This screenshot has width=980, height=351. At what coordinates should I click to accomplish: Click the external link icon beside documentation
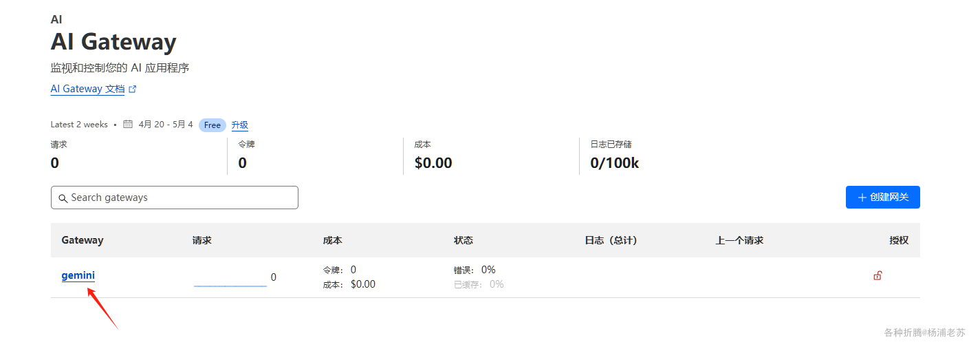point(133,89)
